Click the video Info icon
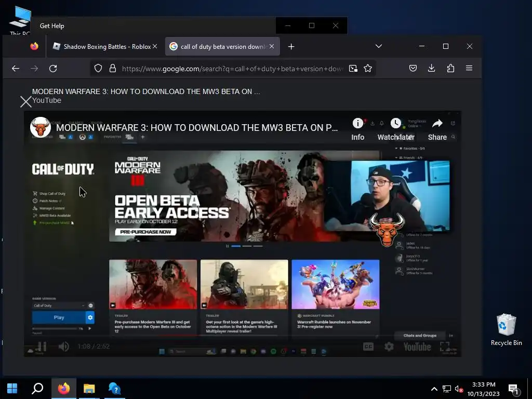The height and width of the screenshot is (399, 532). coord(357,129)
